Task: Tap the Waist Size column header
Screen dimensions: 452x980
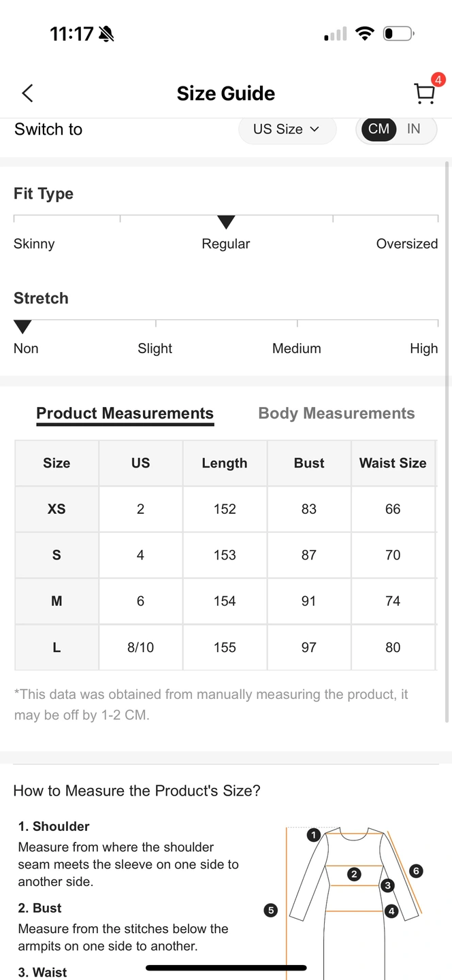Action: (x=393, y=463)
